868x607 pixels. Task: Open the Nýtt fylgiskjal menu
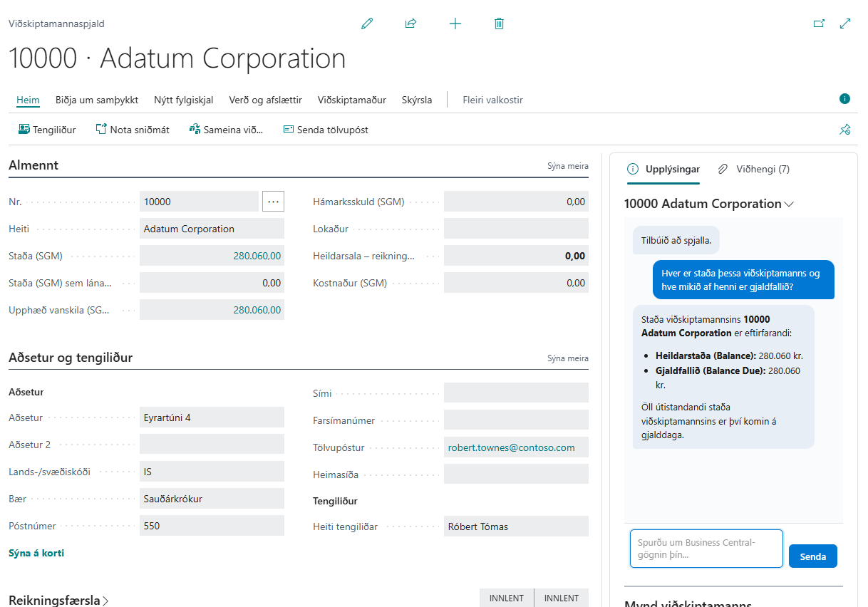[x=184, y=100]
